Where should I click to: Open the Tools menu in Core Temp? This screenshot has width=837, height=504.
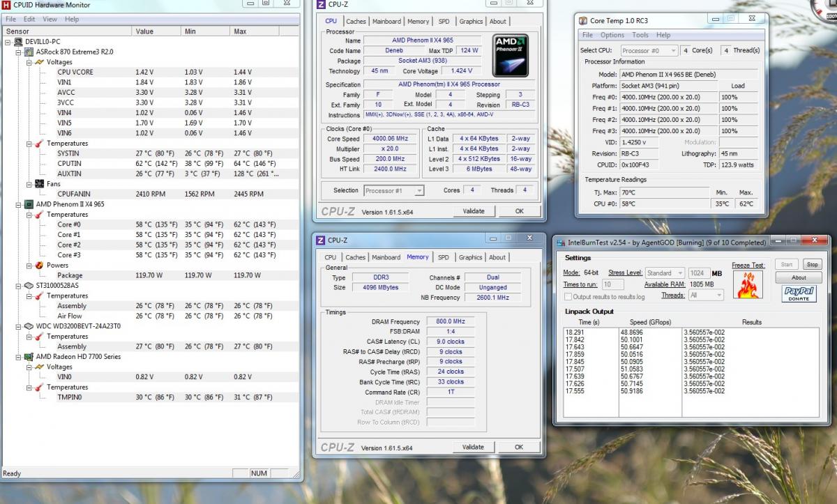click(x=640, y=35)
